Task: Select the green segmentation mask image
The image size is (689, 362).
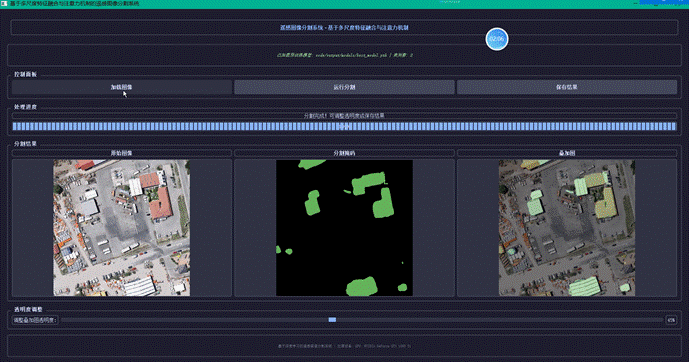Action: [x=344, y=228]
